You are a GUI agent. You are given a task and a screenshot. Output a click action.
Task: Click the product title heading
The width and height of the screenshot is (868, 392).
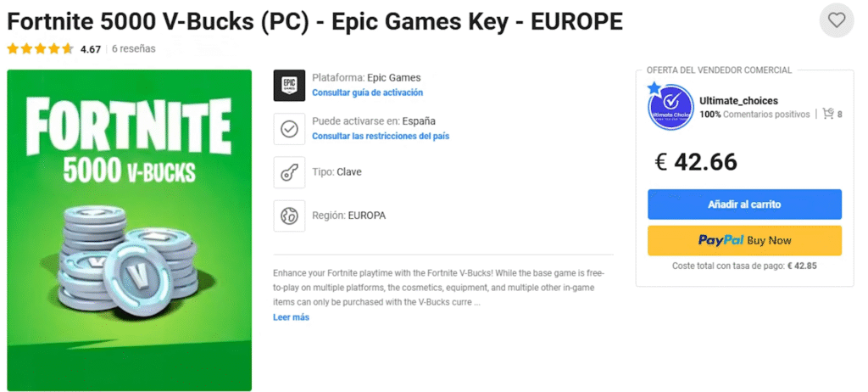[314, 21]
